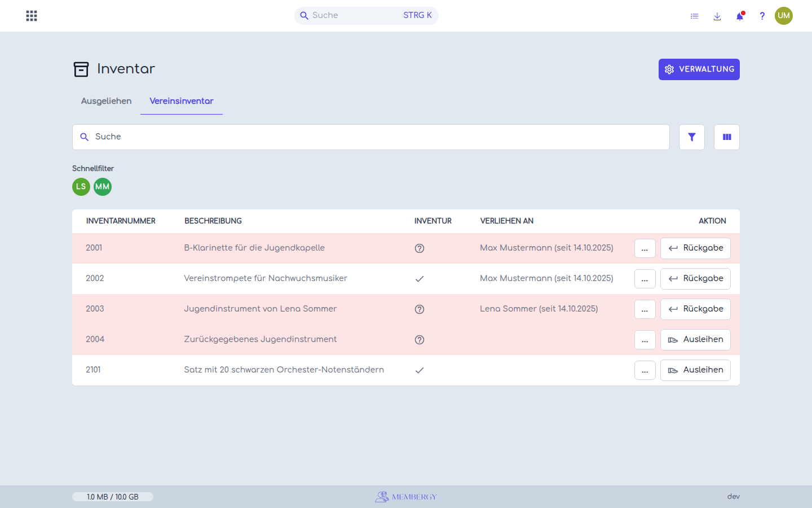Click Rückgabe for Lena Sommer's instrument

(x=695, y=309)
